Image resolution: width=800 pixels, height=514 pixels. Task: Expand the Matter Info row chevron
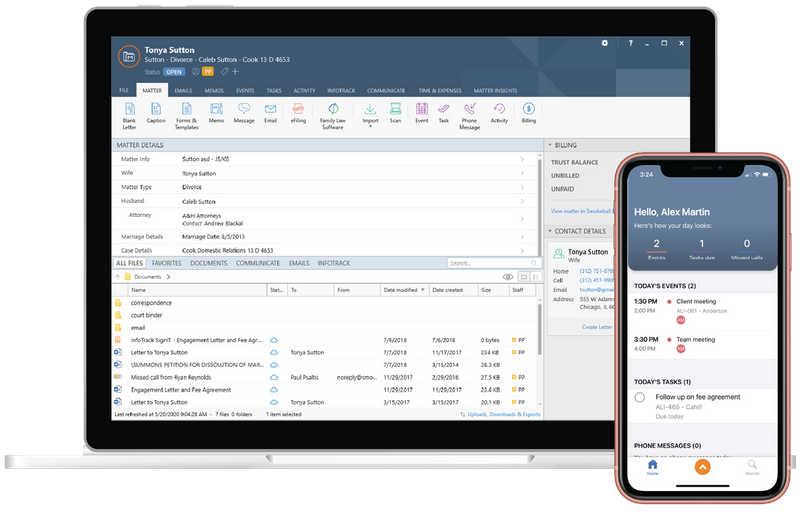click(x=522, y=159)
